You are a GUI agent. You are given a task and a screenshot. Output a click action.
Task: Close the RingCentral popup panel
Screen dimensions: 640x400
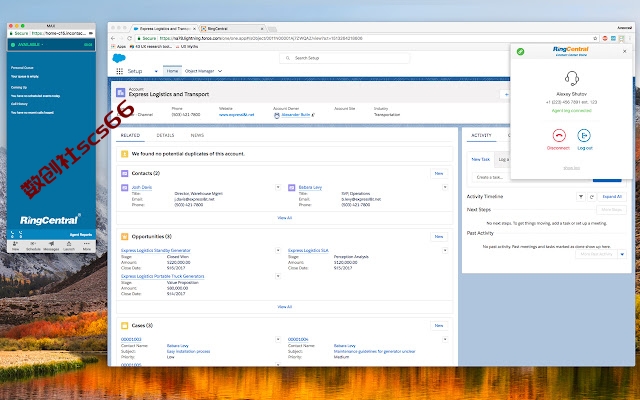point(624,51)
